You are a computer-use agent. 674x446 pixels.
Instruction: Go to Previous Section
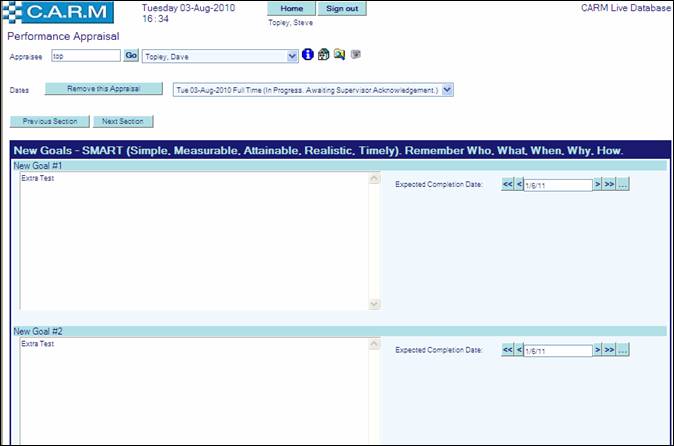[x=51, y=122]
